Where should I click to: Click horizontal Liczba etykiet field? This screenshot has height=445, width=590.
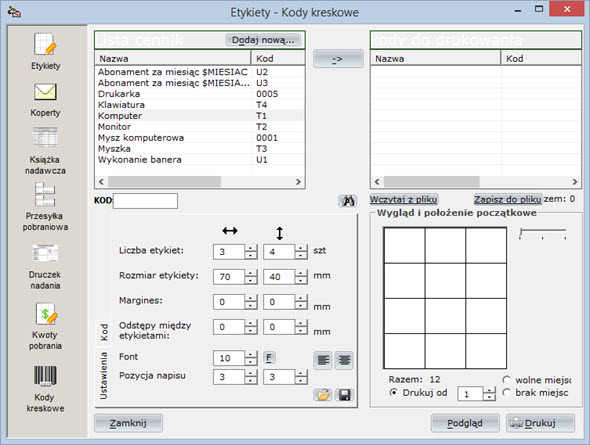(x=229, y=252)
